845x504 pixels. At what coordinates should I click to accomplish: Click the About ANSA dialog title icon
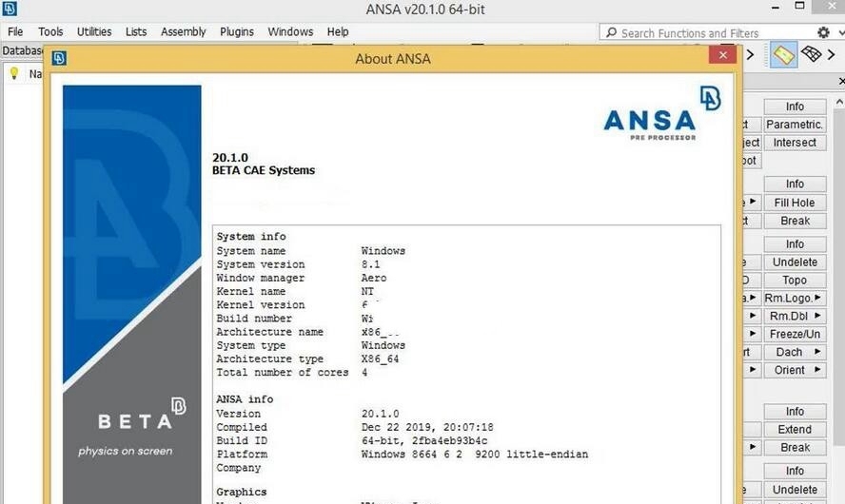59,58
